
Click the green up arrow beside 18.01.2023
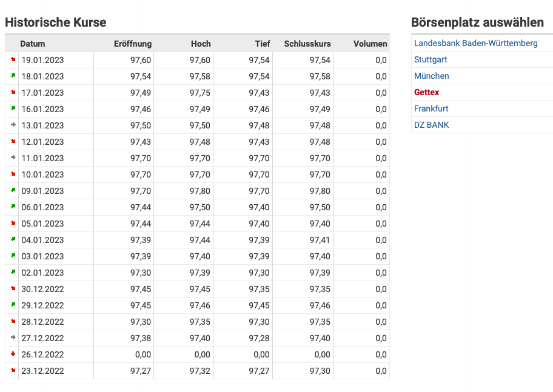point(12,76)
